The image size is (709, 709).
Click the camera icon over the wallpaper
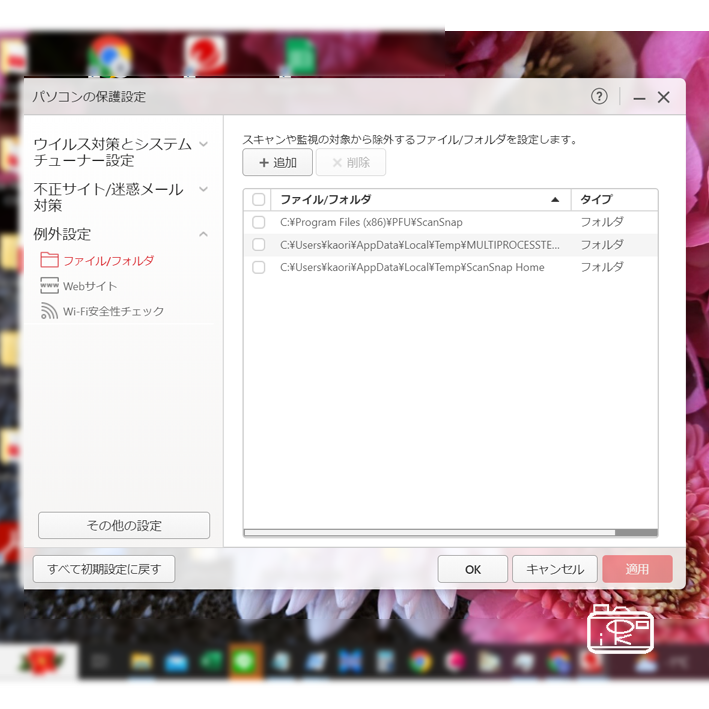pyautogui.click(x=619, y=629)
